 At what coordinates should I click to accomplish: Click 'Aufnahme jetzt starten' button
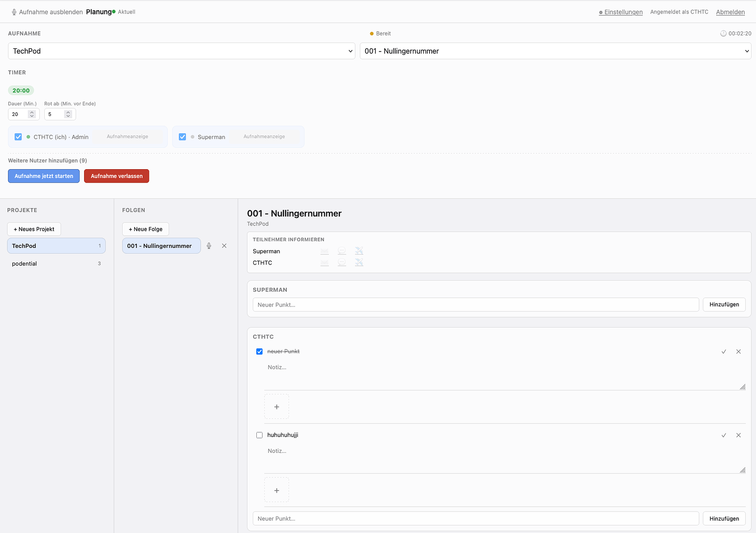[44, 176]
